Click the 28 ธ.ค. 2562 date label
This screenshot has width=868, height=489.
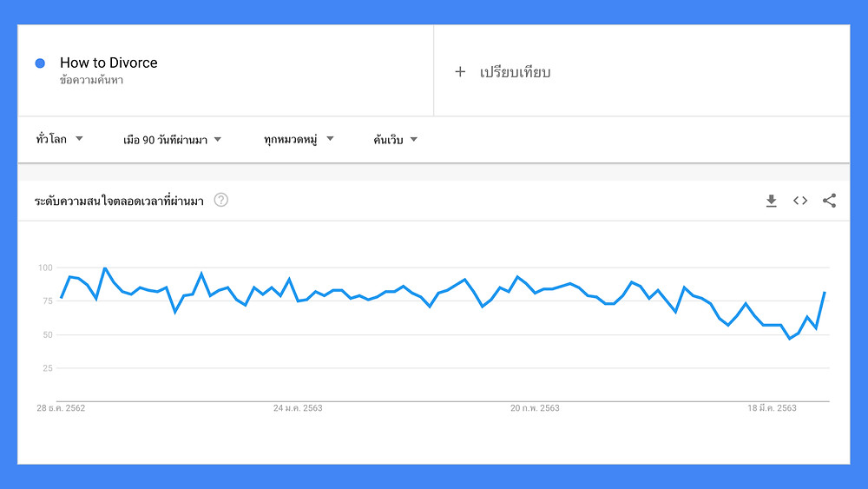tap(61, 408)
